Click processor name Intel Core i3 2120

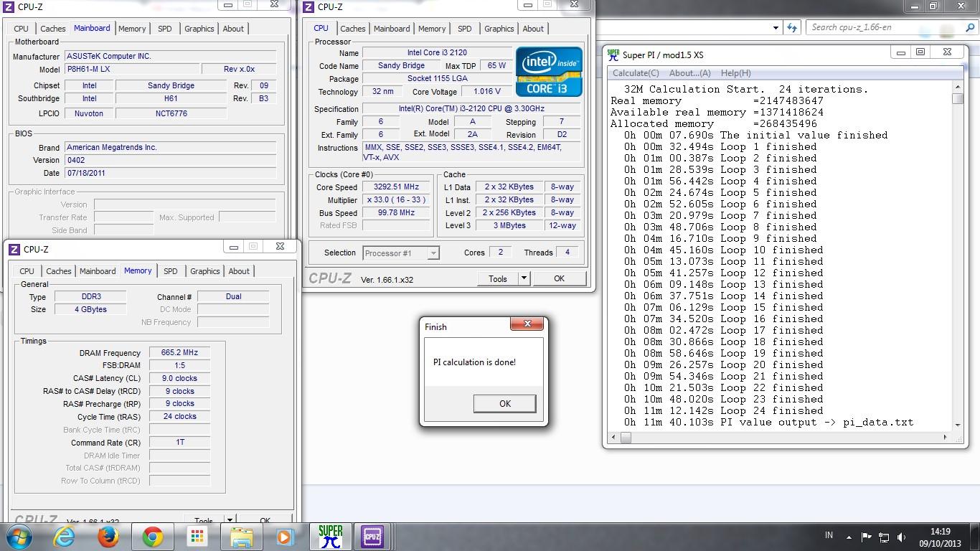(x=436, y=53)
